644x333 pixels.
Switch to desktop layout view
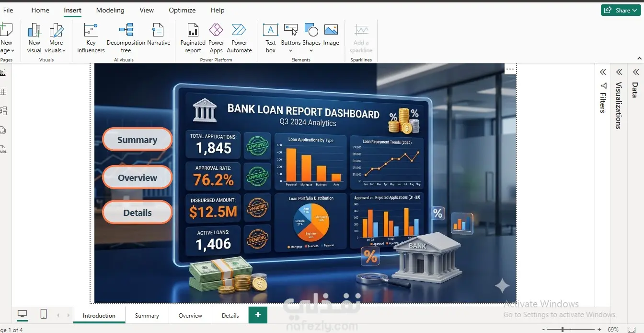point(22,314)
